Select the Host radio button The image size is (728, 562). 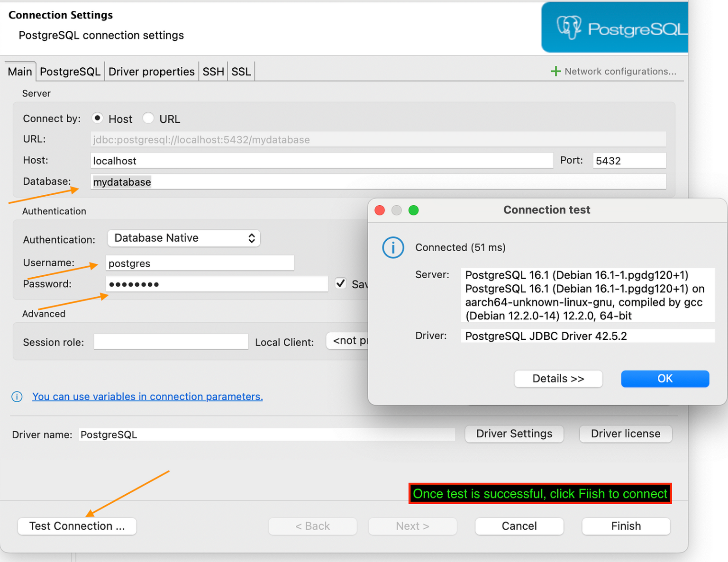point(98,118)
